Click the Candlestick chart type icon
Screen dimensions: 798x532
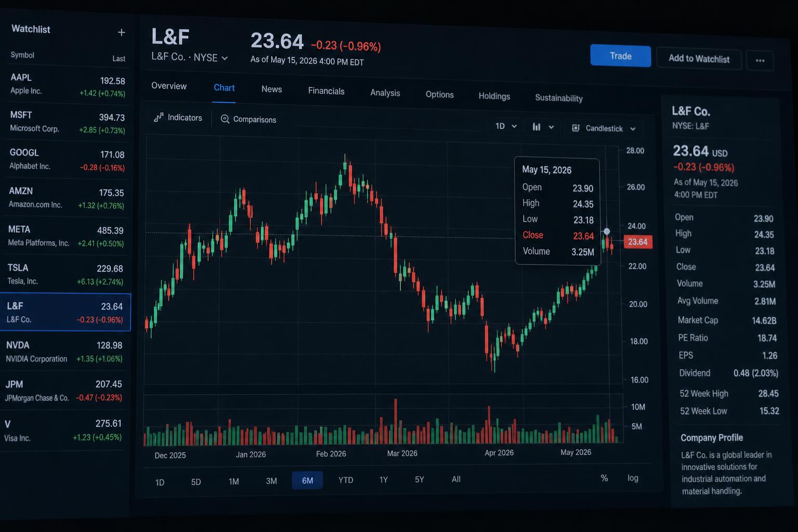tap(576, 128)
